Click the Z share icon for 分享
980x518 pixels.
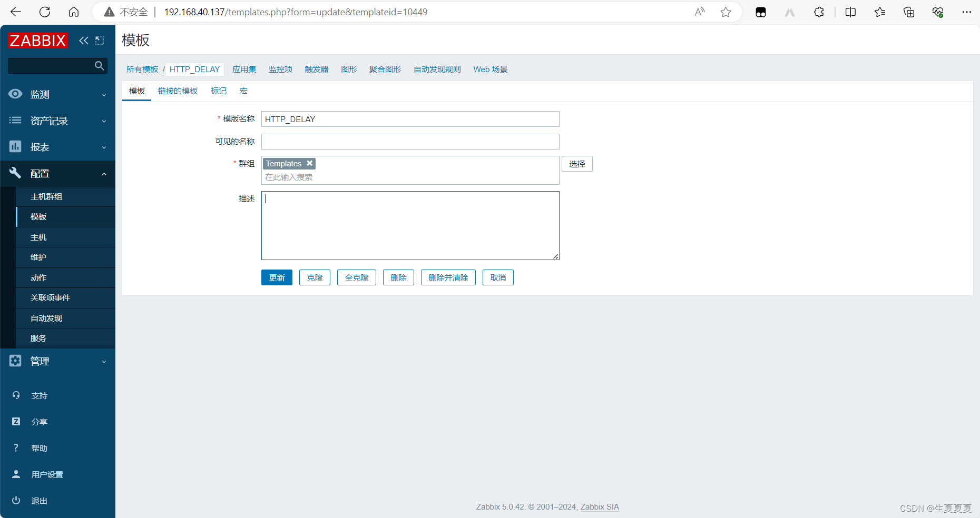tap(16, 421)
